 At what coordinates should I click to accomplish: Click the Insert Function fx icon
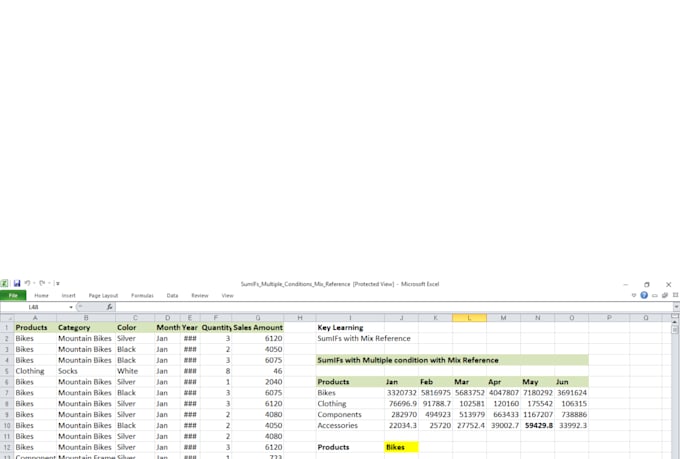click(x=109, y=307)
